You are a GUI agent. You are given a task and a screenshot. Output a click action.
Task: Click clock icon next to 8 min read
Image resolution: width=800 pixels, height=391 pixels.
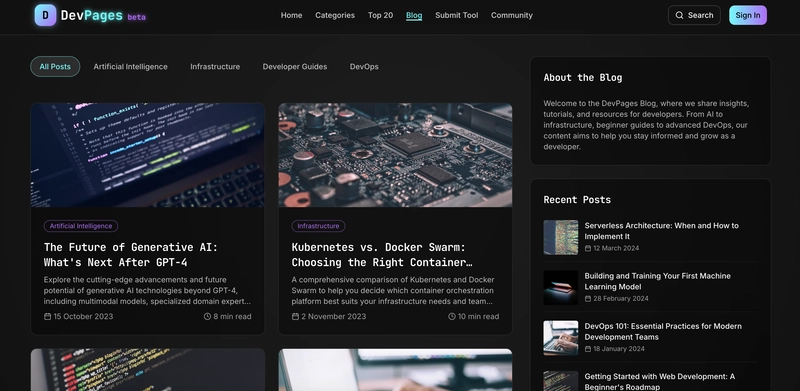click(207, 316)
